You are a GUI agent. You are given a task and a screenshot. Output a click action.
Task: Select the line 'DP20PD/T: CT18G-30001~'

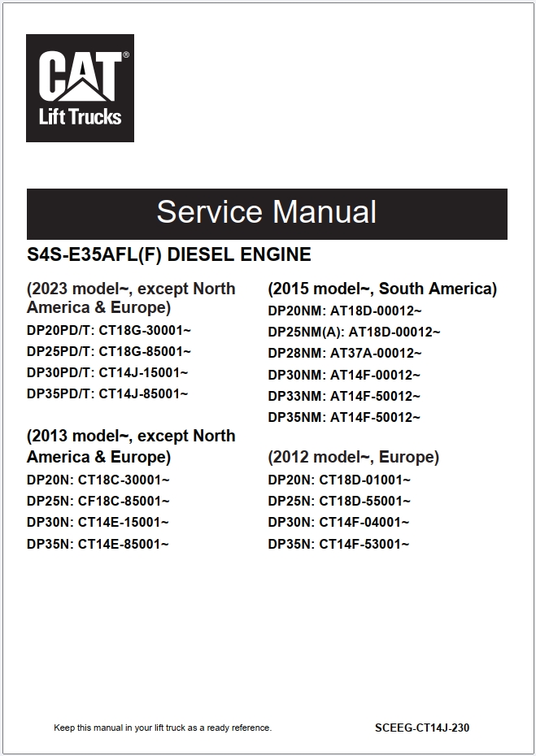pos(108,331)
